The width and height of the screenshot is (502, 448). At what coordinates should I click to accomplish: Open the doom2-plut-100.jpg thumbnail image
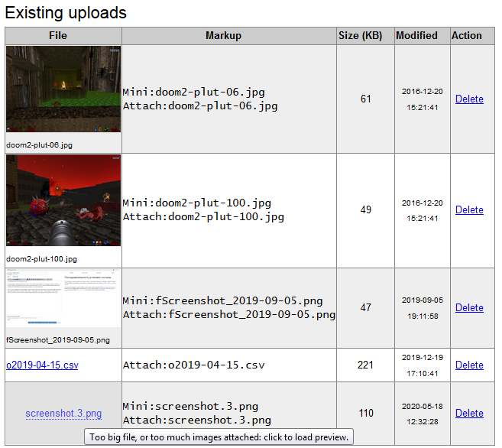tap(63, 200)
